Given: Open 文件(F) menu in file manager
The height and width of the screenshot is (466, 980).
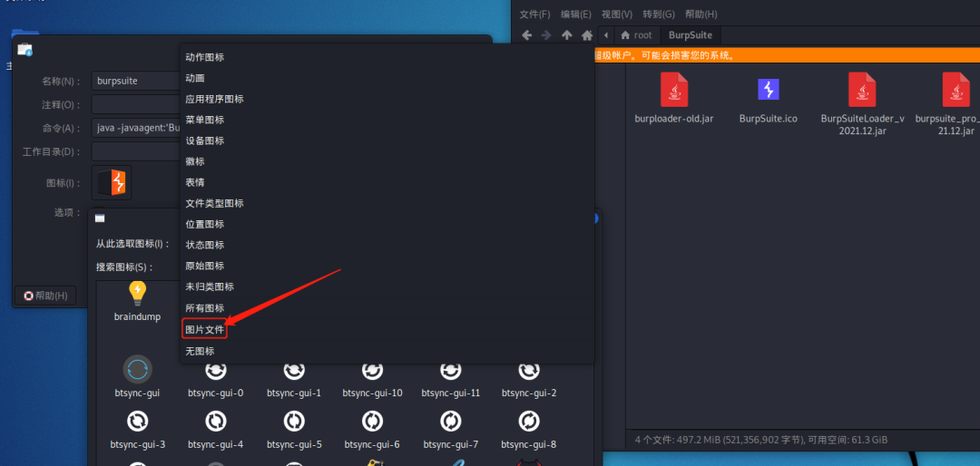Looking at the screenshot, I should coord(535,14).
